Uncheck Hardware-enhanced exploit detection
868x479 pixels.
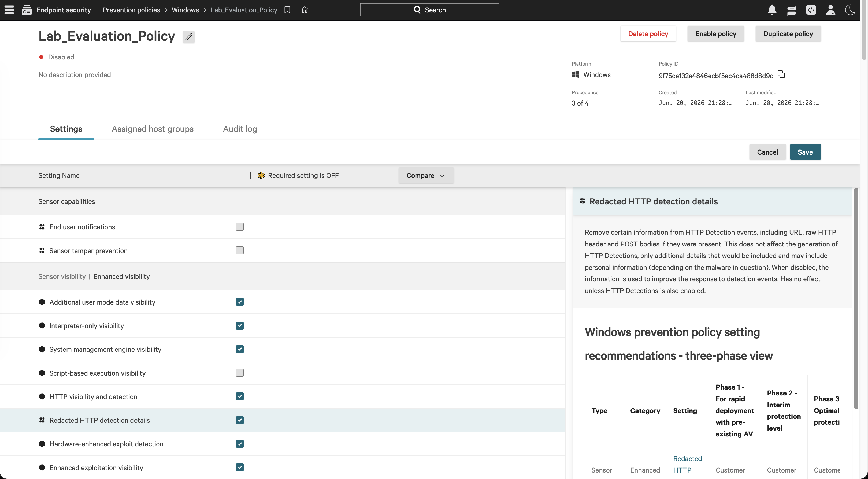[240, 444]
